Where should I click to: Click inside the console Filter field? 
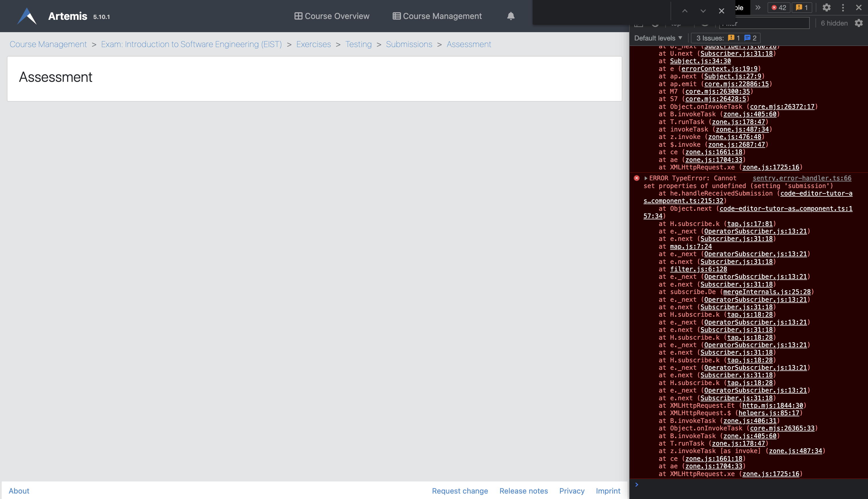[765, 23]
